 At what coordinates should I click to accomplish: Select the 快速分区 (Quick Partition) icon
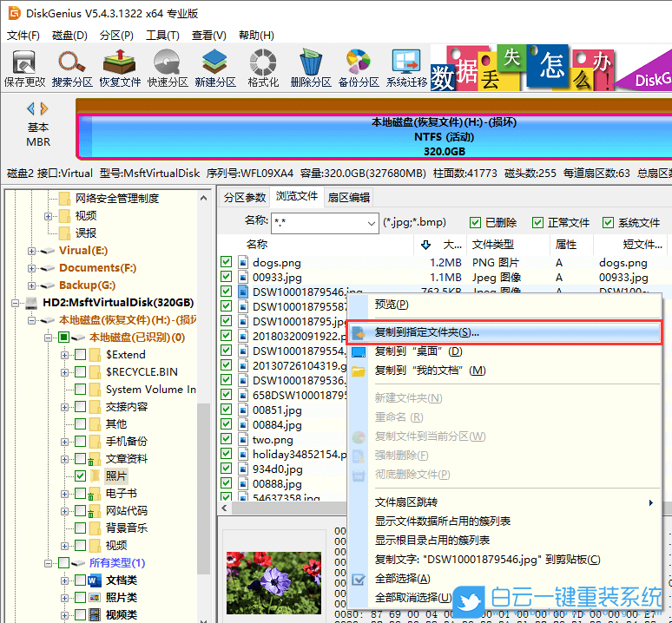[x=168, y=67]
